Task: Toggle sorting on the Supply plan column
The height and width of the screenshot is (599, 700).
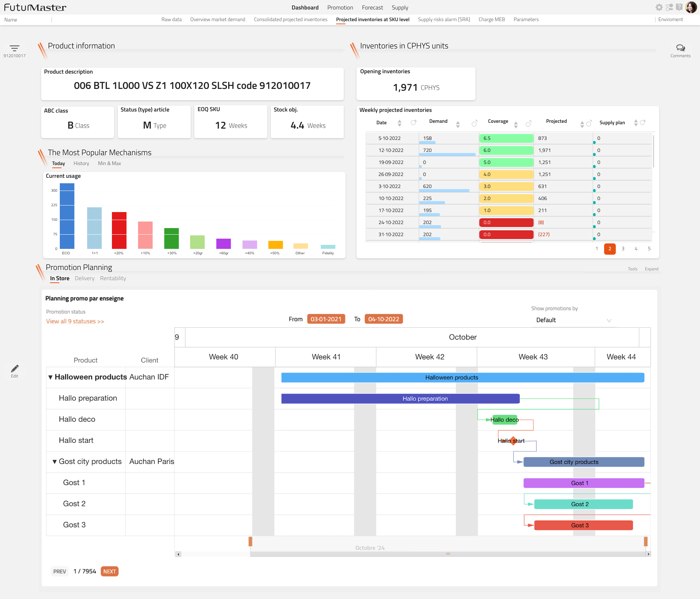Action: point(636,123)
